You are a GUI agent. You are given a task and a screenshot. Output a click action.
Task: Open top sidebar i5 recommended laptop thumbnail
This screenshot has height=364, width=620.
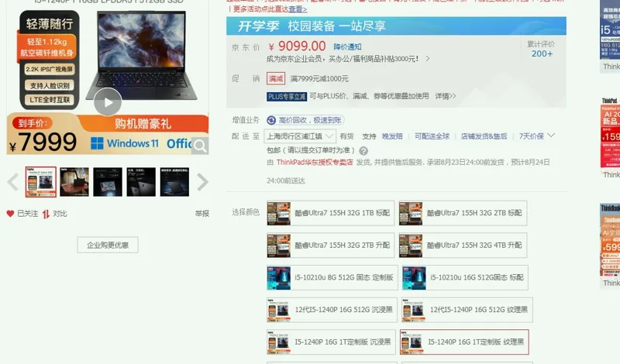pos(610,30)
